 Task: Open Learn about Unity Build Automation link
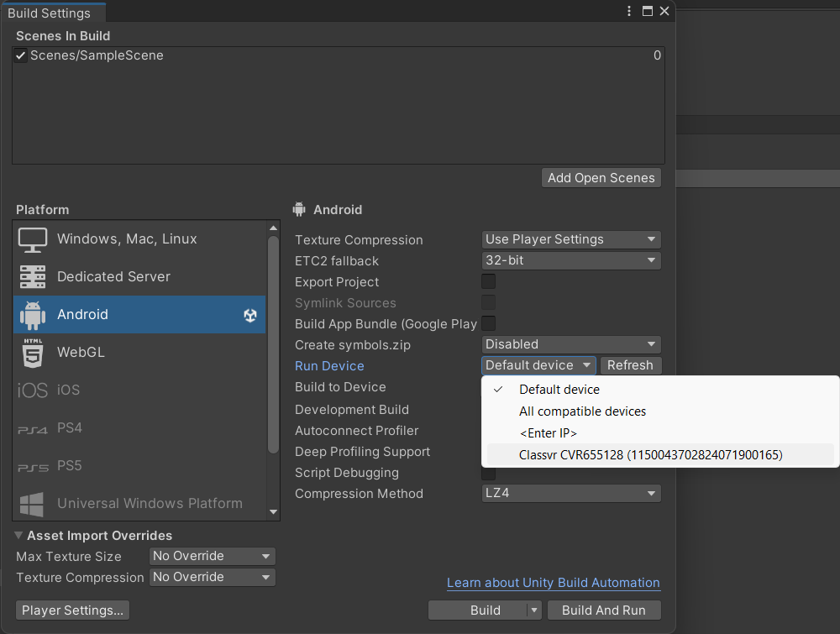pyautogui.click(x=553, y=583)
